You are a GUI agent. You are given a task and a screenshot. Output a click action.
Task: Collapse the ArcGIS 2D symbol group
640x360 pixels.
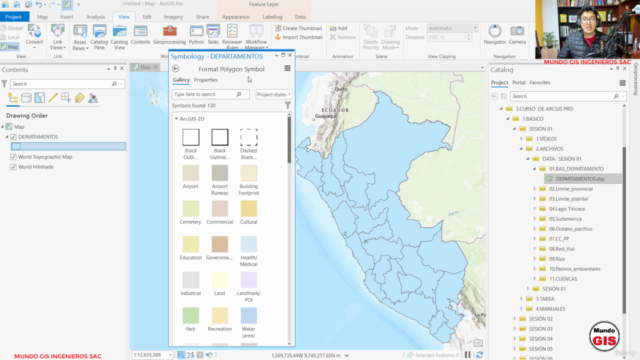click(x=176, y=119)
